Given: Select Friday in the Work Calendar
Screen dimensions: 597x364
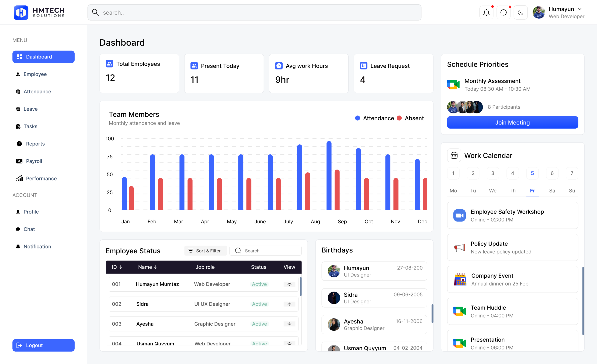Looking at the screenshot, I should coord(532,191).
